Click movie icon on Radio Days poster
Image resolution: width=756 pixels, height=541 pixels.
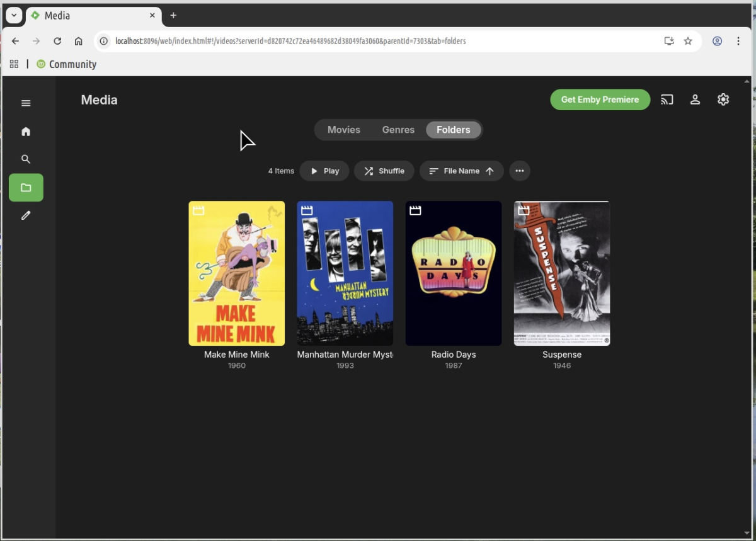(x=415, y=210)
